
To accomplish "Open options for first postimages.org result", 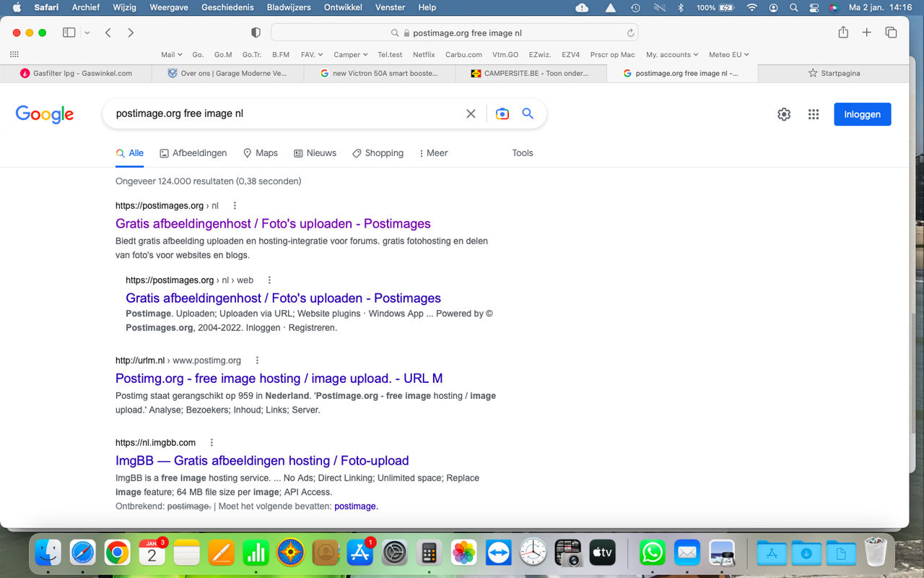I will 235,206.
